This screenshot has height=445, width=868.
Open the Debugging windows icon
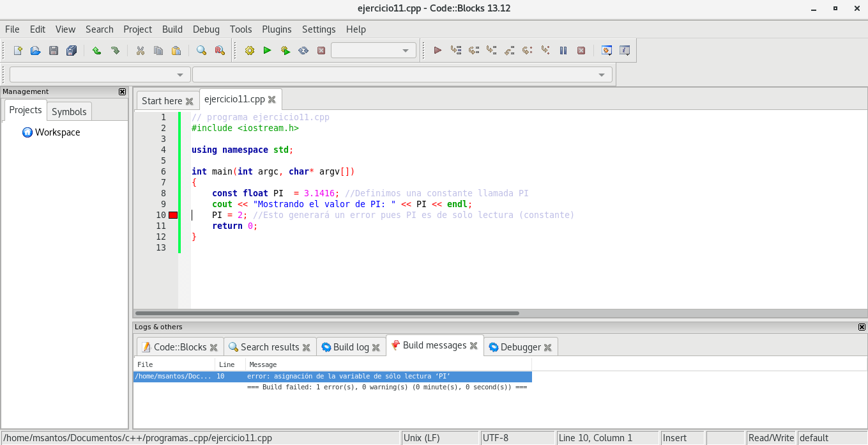(607, 51)
